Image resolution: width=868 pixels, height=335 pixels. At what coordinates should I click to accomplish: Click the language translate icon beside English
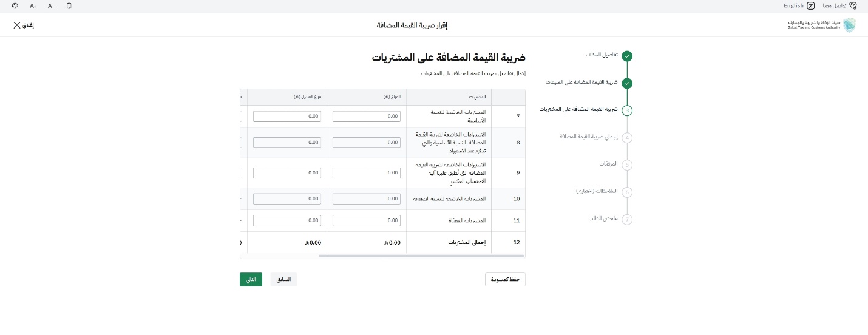(x=810, y=5)
